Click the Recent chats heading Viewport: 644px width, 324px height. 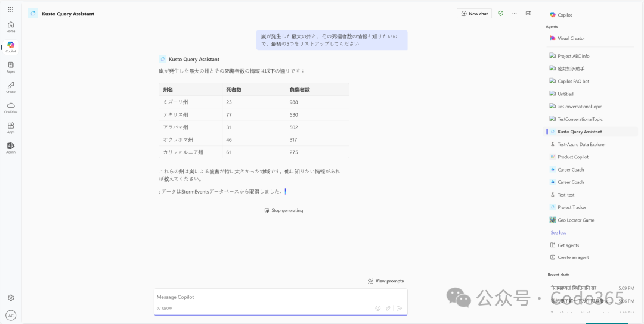click(x=559, y=275)
